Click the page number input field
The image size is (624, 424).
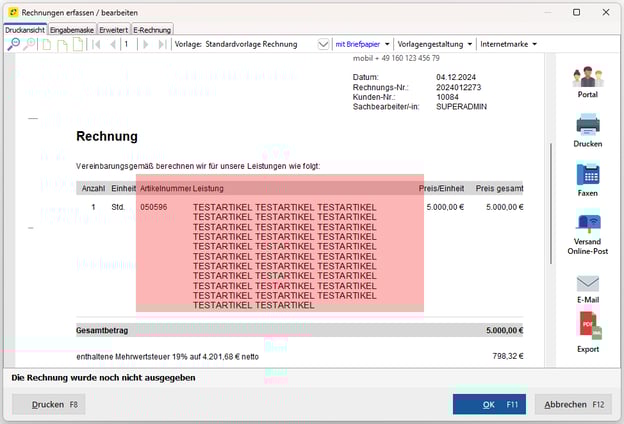click(x=130, y=45)
